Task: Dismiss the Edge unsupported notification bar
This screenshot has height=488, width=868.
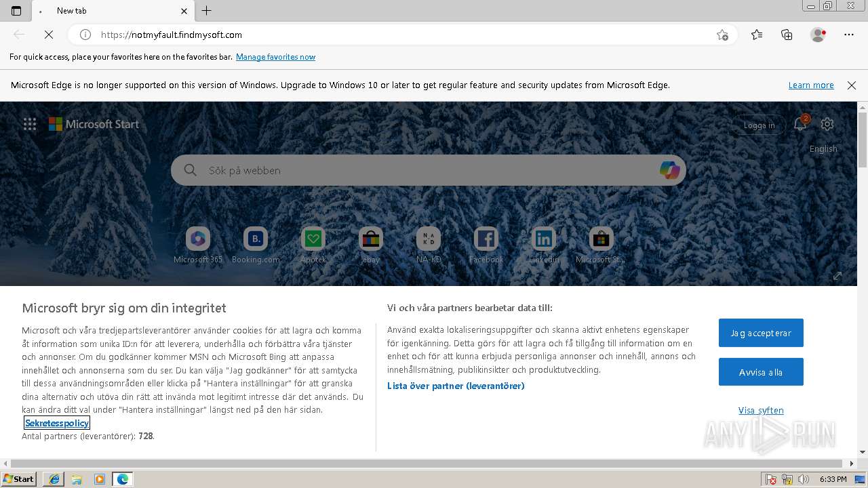Action: tap(852, 85)
